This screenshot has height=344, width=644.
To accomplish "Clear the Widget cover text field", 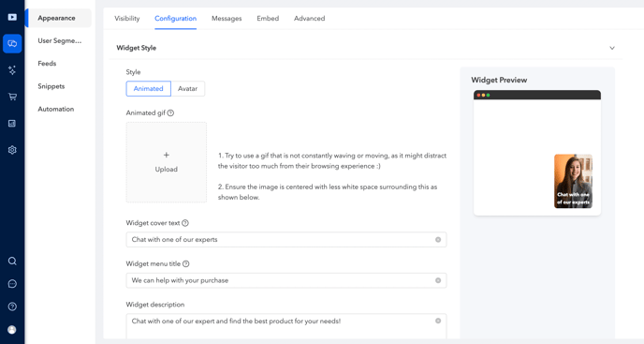I will pyautogui.click(x=438, y=239).
